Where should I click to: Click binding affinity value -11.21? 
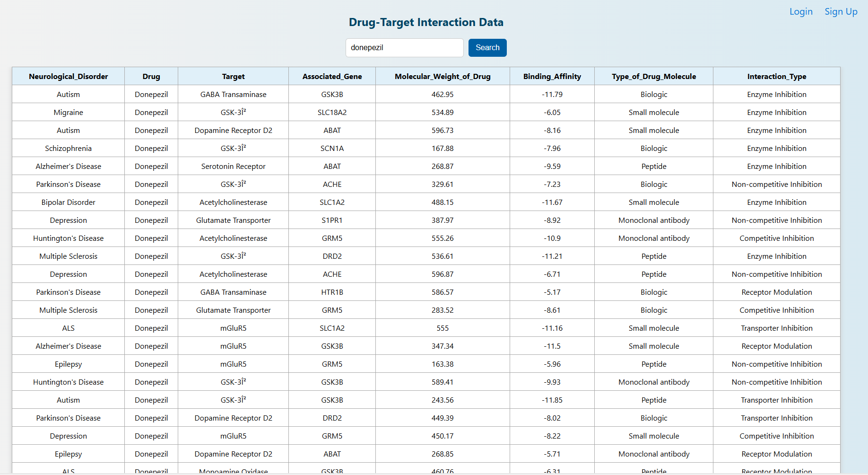[552, 256]
